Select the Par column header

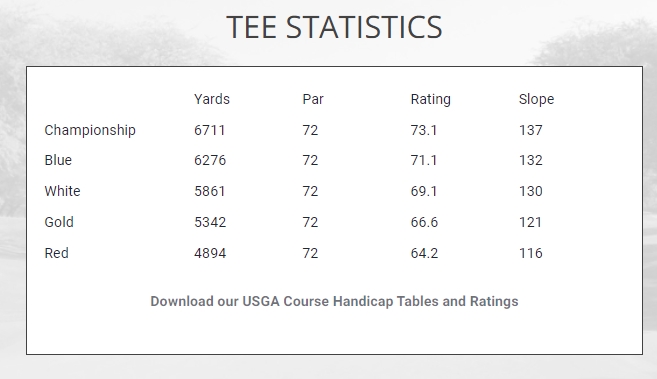pos(313,100)
